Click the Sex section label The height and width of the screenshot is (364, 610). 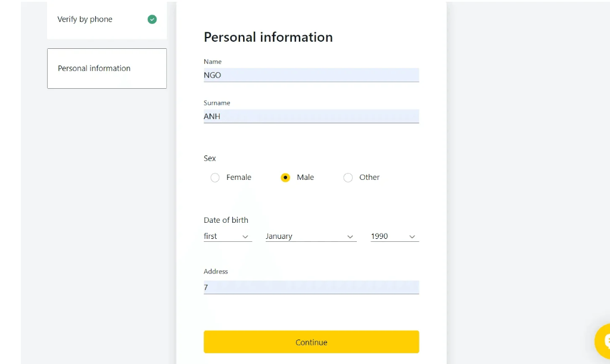210,158
